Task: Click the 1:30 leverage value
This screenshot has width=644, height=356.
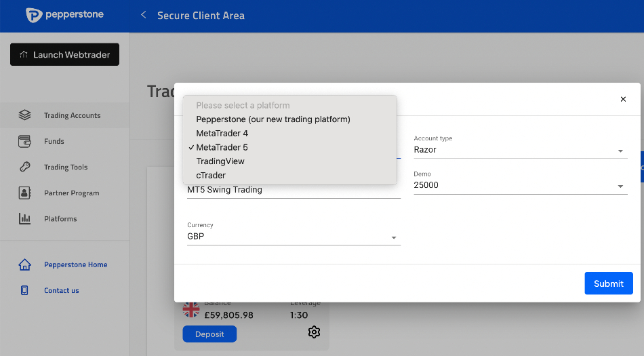Action: pyautogui.click(x=298, y=315)
